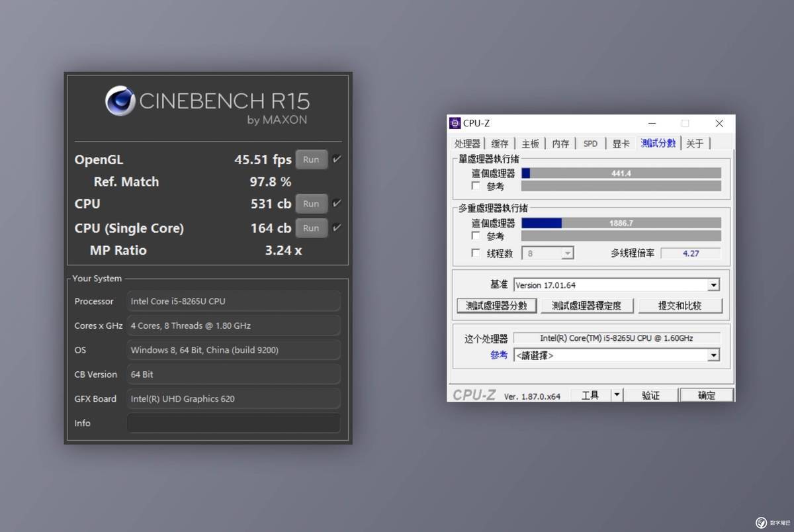Run the OpenGL benchmark
This screenshot has height=532, width=794.
point(311,159)
